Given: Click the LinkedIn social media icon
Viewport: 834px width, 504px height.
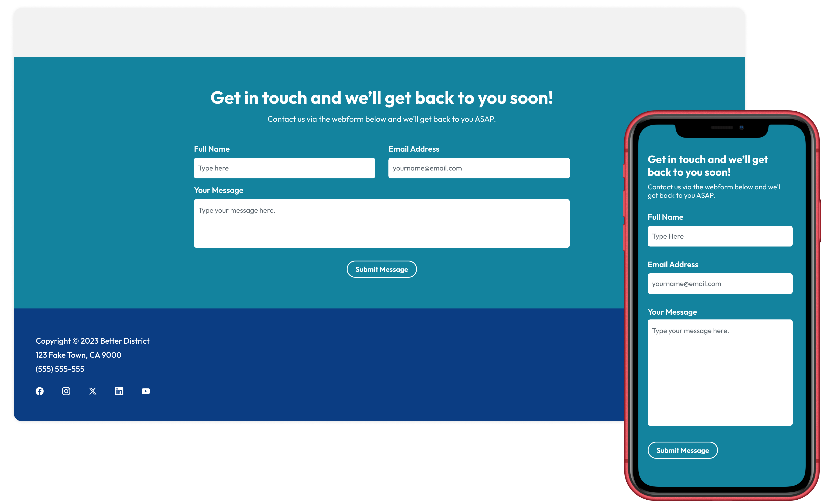Looking at the screenshot, I should point(119,392).
